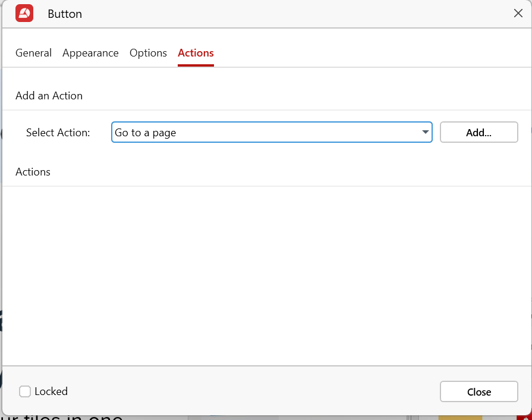Click the 'Actions' list section heading

[33, 172]
